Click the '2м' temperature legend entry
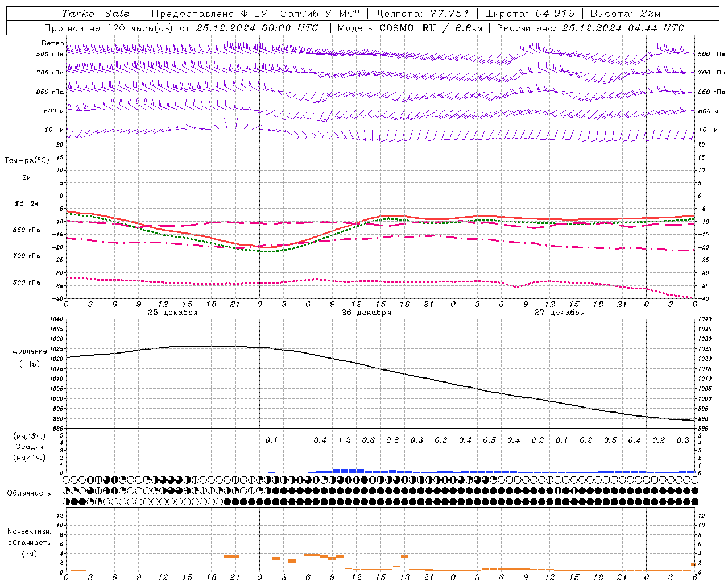This screenshot has width=728, height=582. (x=27, y=177)
